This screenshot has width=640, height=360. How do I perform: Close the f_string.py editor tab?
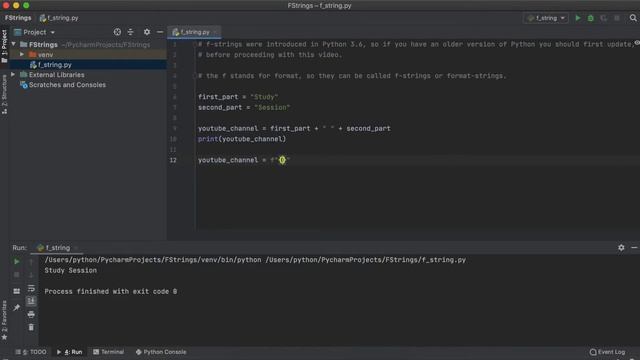coord(216,32)
